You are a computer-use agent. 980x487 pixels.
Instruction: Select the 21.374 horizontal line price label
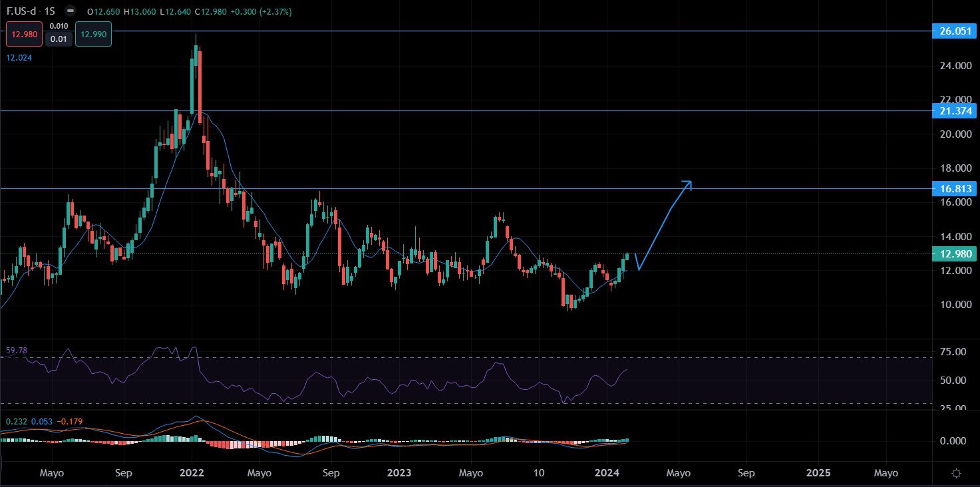[x=955, y=111]
